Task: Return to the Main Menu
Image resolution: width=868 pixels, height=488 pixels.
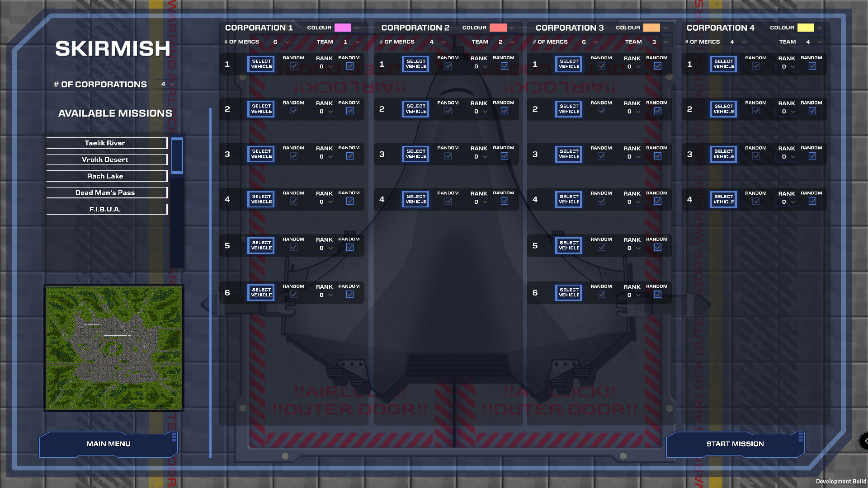Action: pos(108,444)
